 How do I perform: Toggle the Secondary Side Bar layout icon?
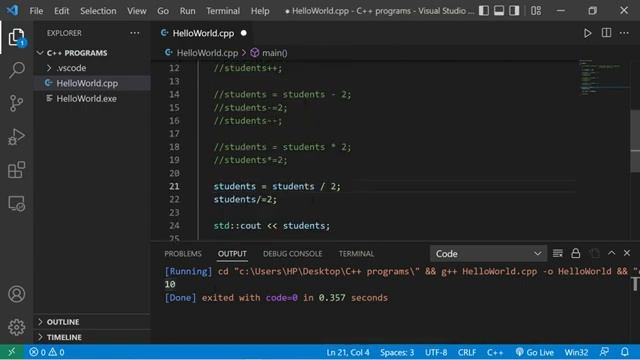(514, 11)
